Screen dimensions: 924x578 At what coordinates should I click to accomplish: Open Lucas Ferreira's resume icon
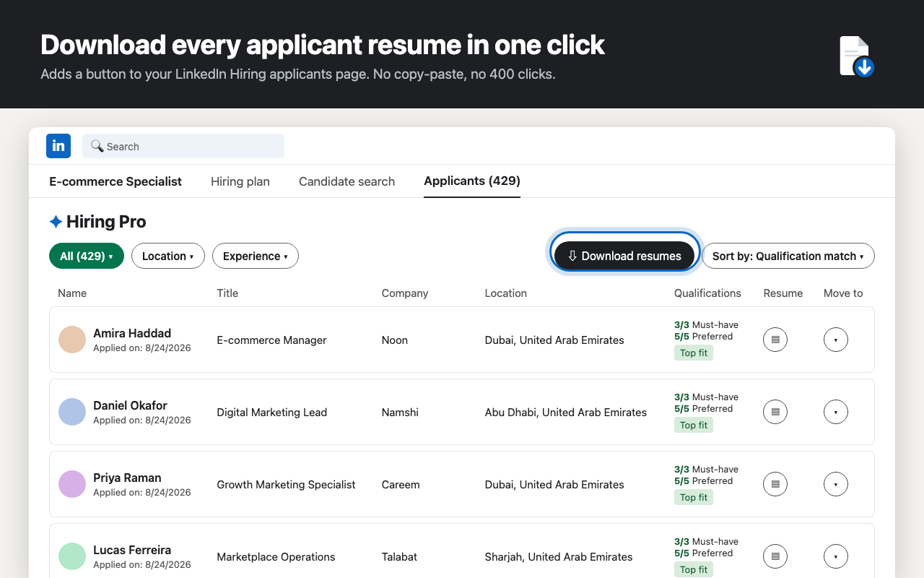pos(775,556)
